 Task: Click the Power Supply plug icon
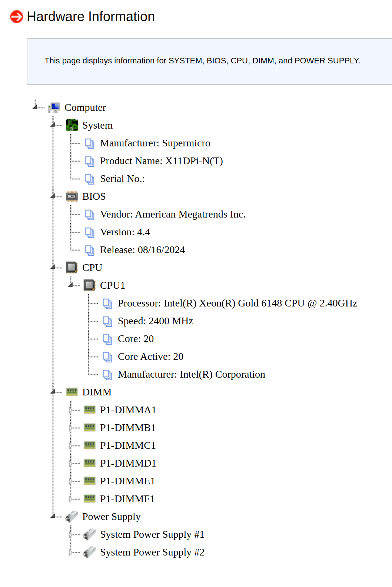click(x=72, y=517)
